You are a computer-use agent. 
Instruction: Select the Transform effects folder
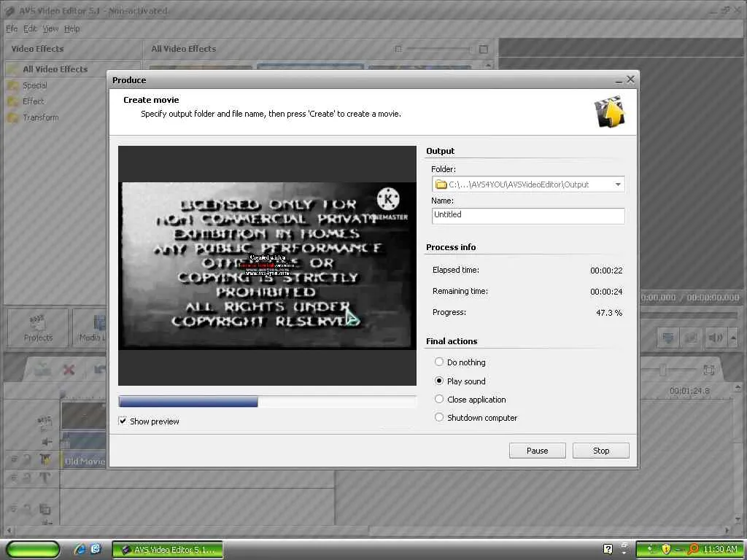coord(40,117)
